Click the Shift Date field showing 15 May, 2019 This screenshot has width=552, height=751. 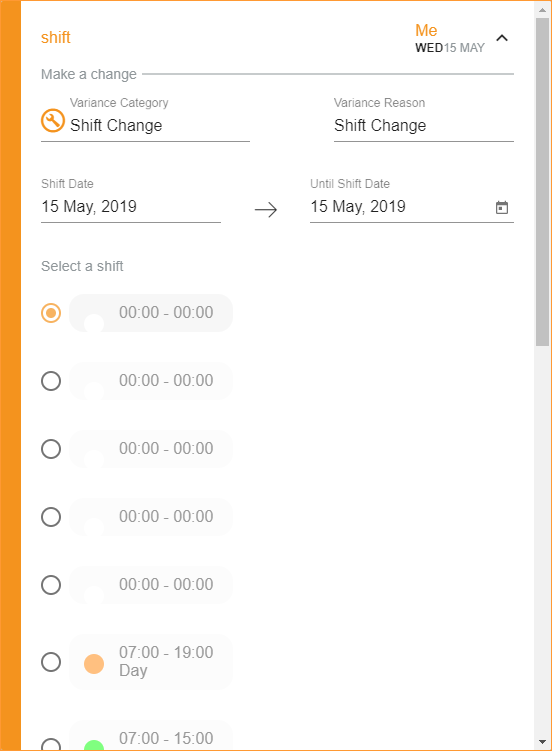pos(131,206)
